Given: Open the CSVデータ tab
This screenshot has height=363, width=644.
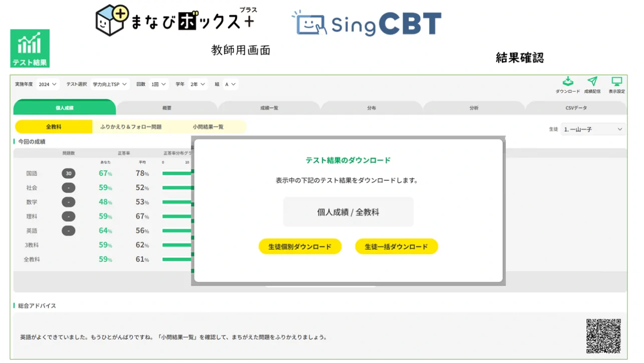Looking at the screenshot, I should [x=576, y=108].
